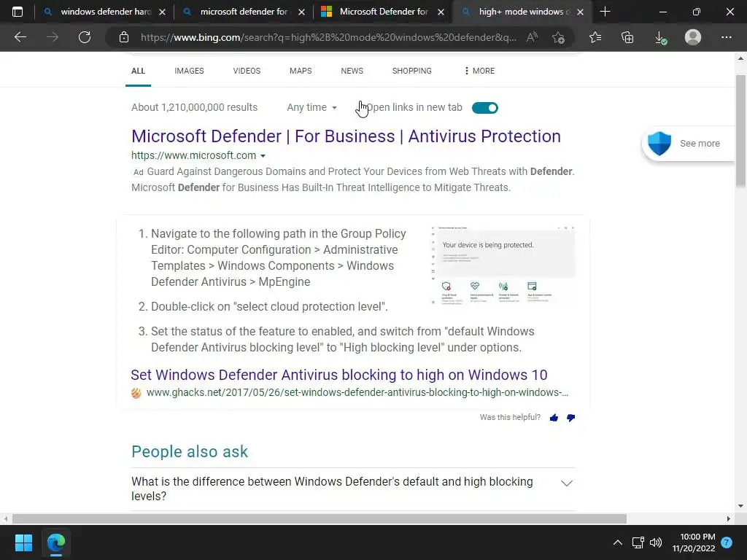Open the Favorites list
Screen dimensions: 747x560
click(x=595, y=37)
